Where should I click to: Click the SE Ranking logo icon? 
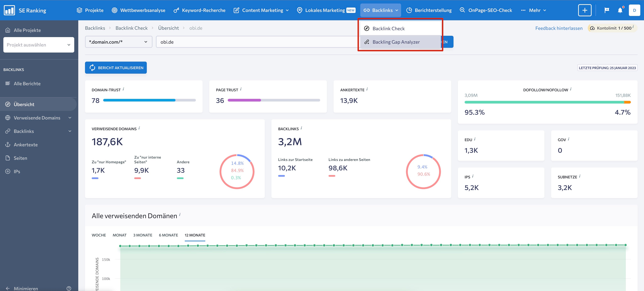click(x=9, y=10)
